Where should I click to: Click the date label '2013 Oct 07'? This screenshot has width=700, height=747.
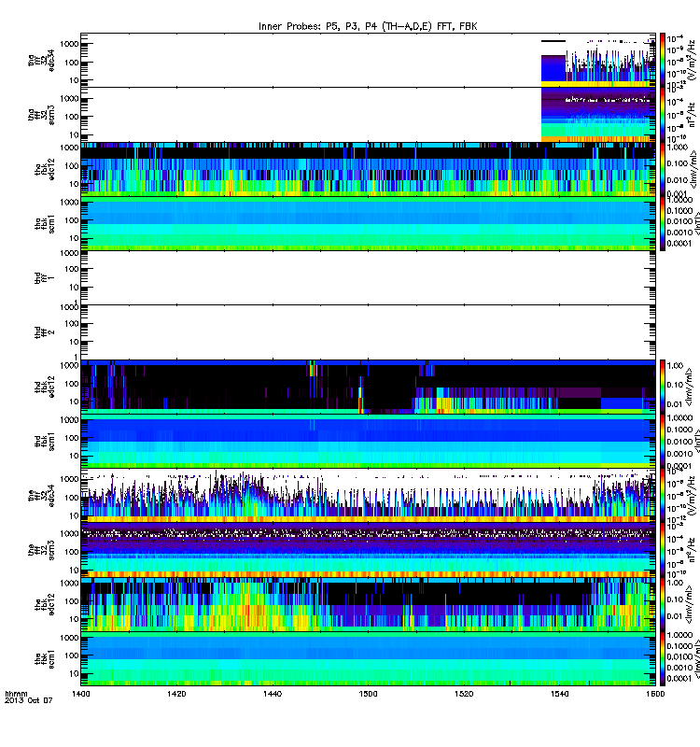[x=29, y=700]
